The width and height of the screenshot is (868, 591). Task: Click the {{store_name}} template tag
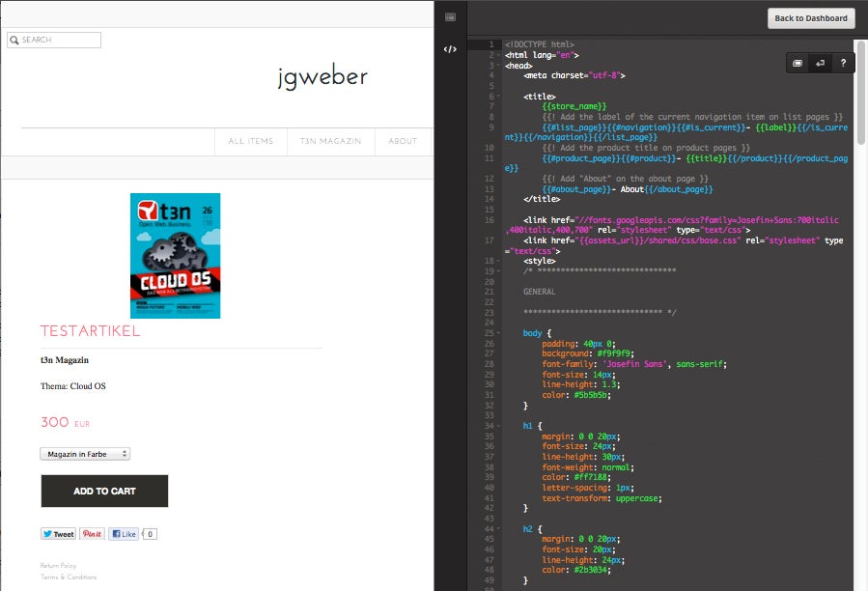pos(574,106)
